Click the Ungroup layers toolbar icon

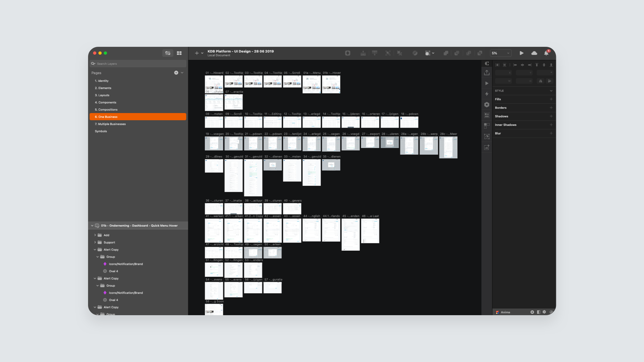click(x=400, y=53)
